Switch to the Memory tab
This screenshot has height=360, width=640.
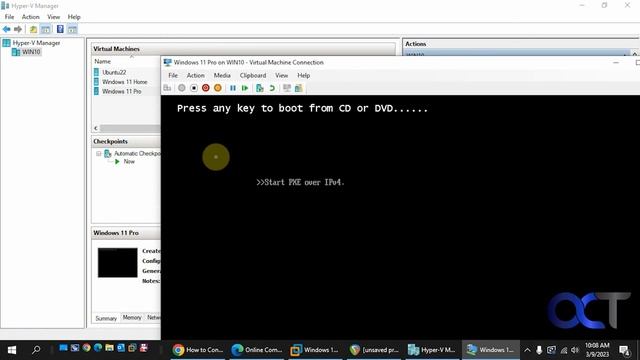point(132,318)
